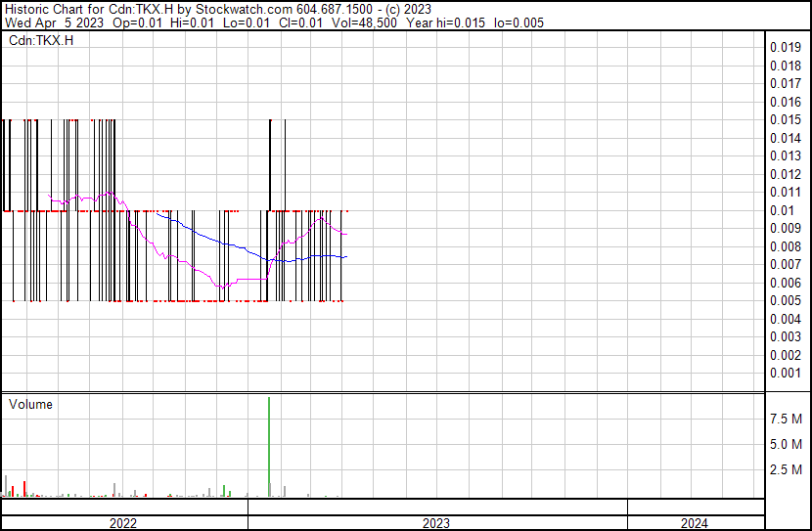Click the 0.015 price axis label
812x531 pixels.
pyautogui.click(x=785, y=119)
